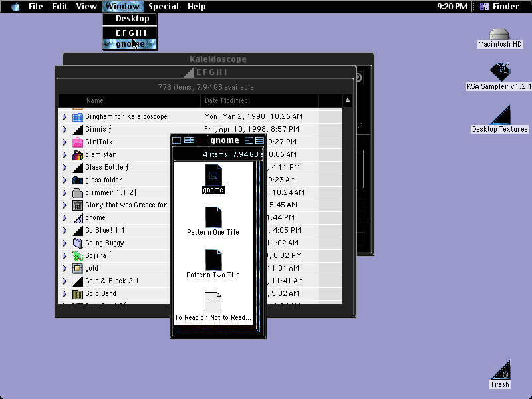The height and width of the screenshot is (399, 532).
Task: Select the gnome scheme file icon in the gnome window
Action: coord(213,175)
